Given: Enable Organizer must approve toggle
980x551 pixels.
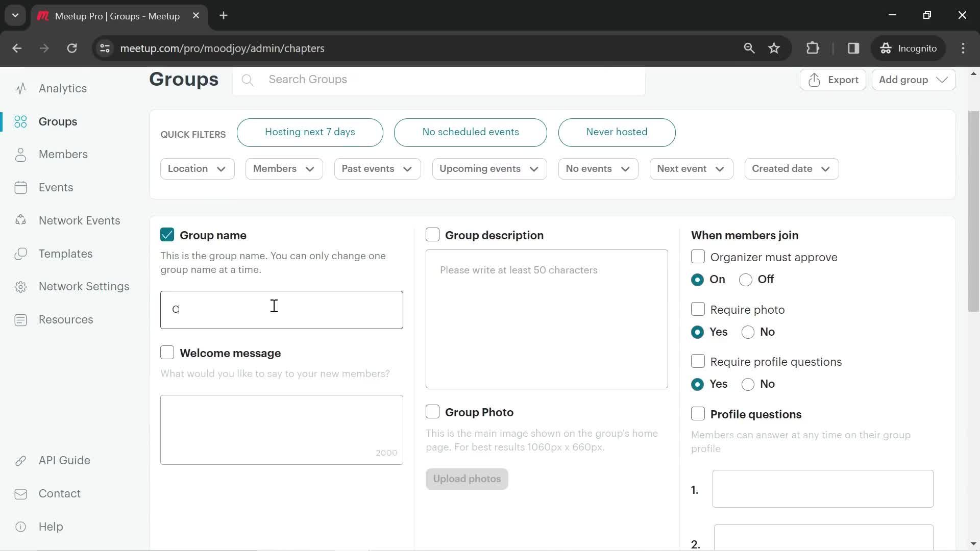Looking at the screenshot, I should (x=698, y=256).
